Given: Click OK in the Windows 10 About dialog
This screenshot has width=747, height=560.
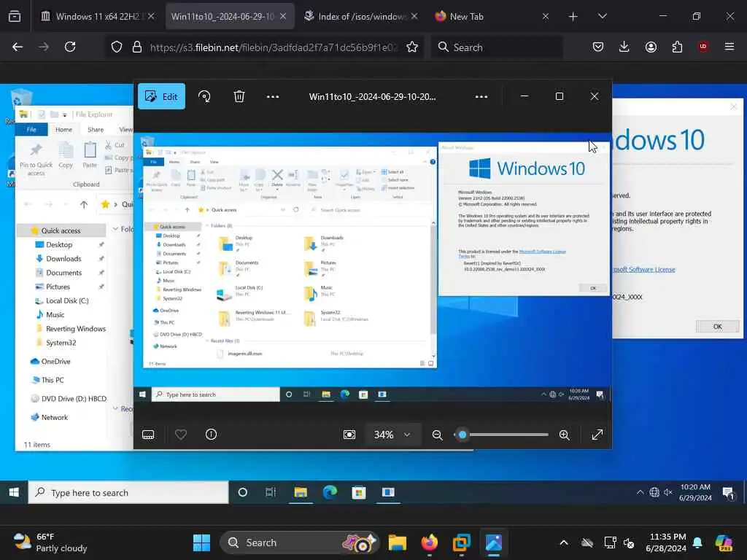Looking at the screenshot, I should pyautogui.click(x=718, y=327).
